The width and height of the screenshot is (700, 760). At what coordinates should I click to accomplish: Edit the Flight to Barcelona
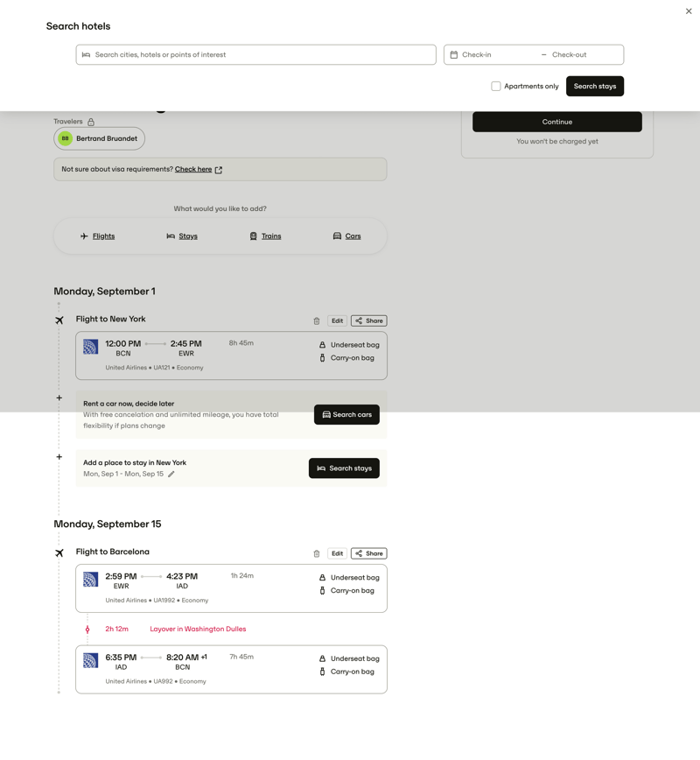(x=337, y=552)
